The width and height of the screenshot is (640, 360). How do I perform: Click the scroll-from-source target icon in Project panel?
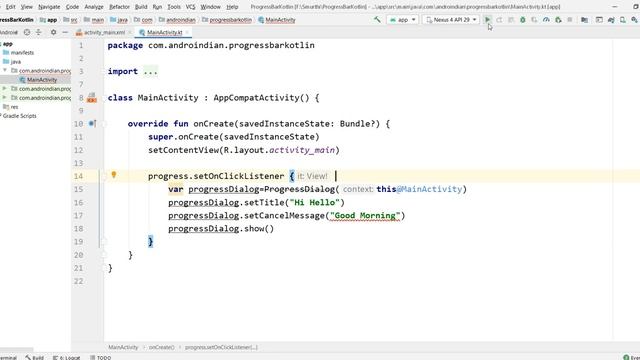point(27,32)
